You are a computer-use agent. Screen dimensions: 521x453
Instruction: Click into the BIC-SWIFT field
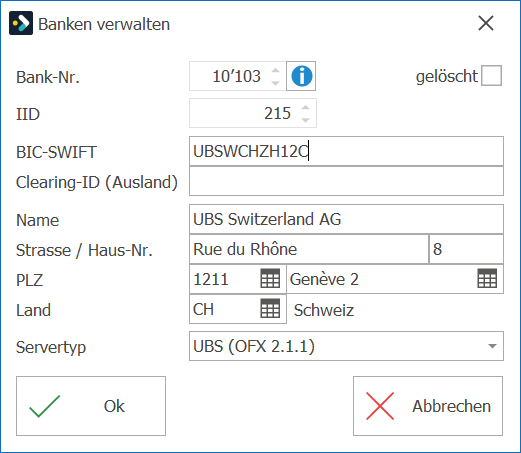point(346,151)
